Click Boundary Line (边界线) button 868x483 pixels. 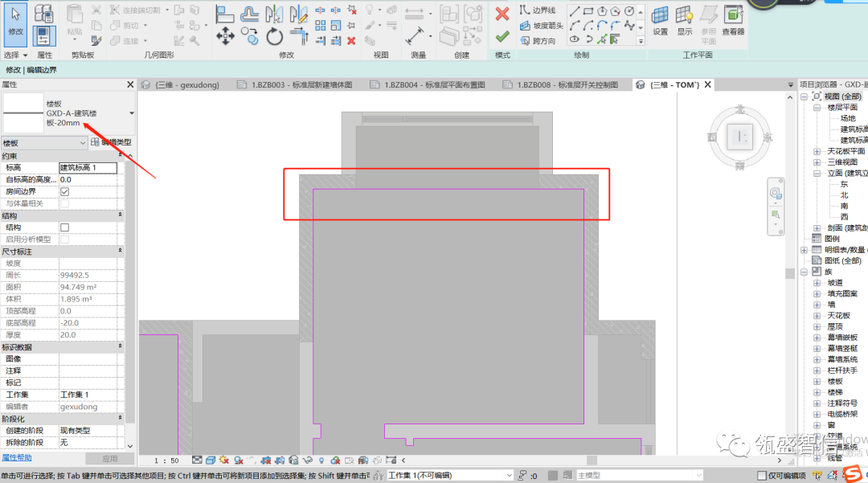click(538, 10)
